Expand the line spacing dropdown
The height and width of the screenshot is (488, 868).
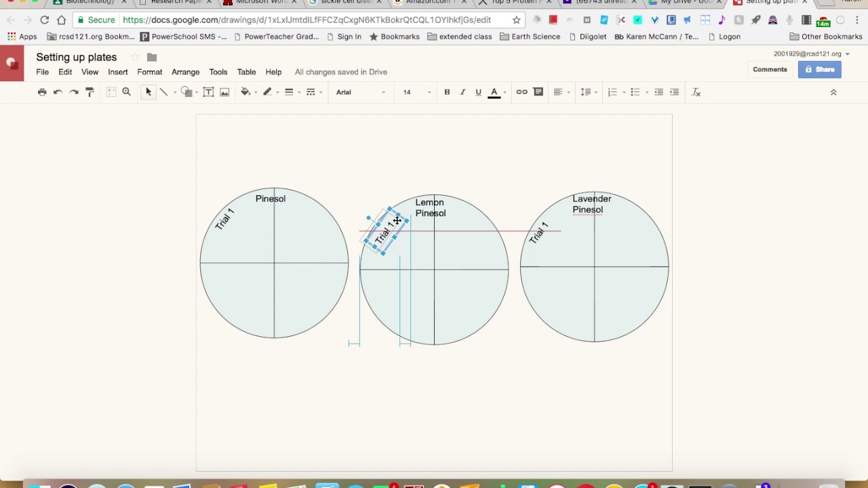589,92
